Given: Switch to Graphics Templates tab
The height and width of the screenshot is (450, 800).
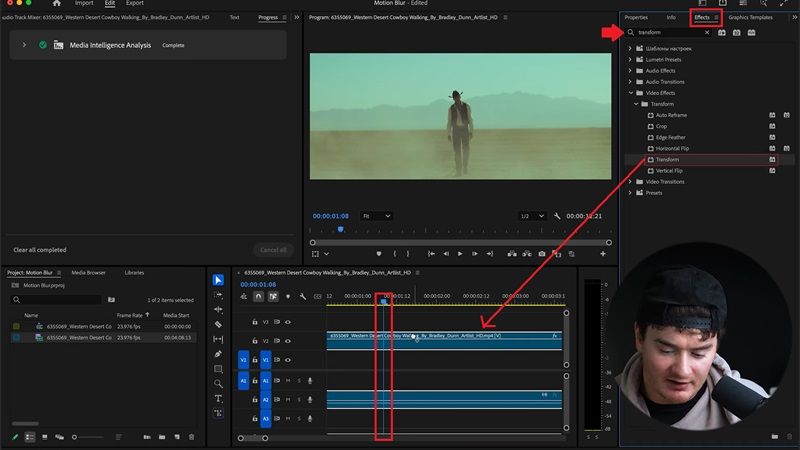Looking at the screenshot, I should (x=751, y=17).
